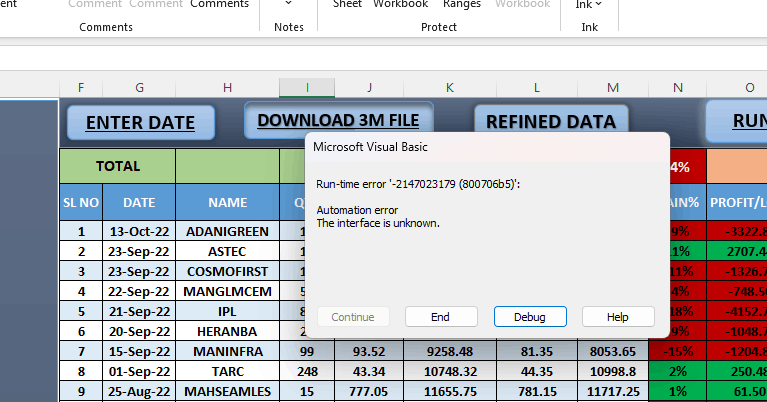Click the partially visible RUN button
Viewport: 767px width, 402px height.
click(x=737, y=121)
